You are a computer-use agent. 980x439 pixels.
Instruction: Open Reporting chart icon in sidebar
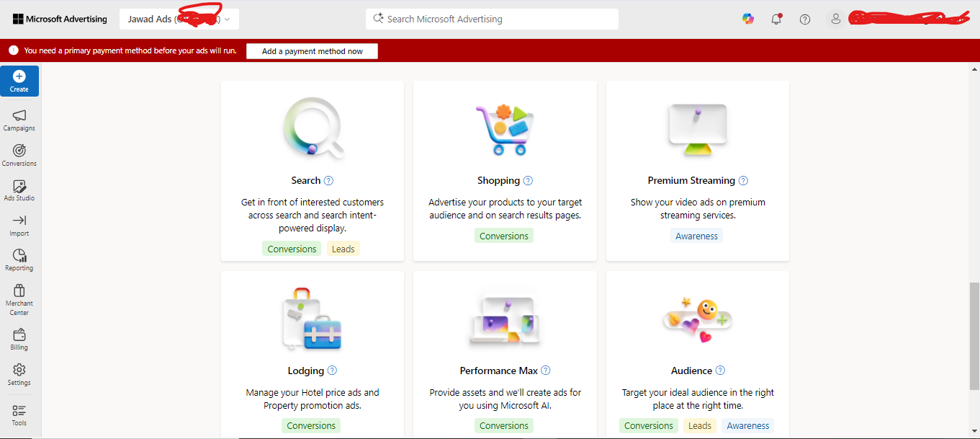pos(19,260)
